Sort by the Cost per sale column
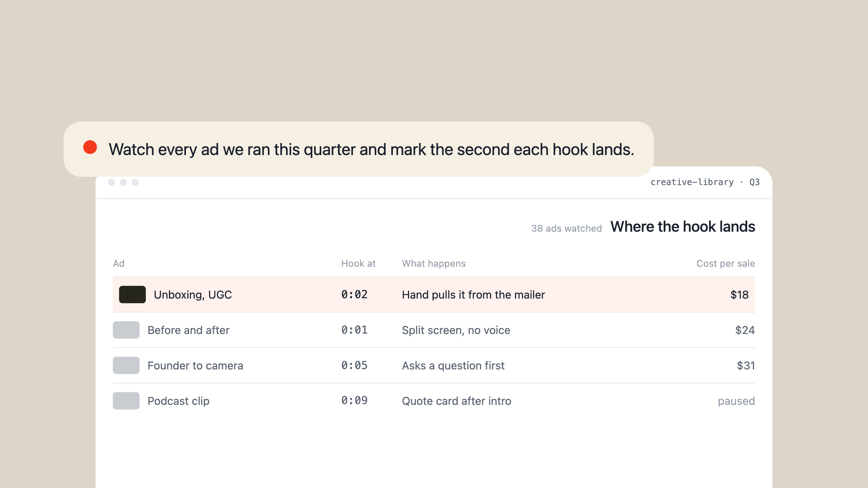This screenshot has width=868, height=488. (726, 264)
